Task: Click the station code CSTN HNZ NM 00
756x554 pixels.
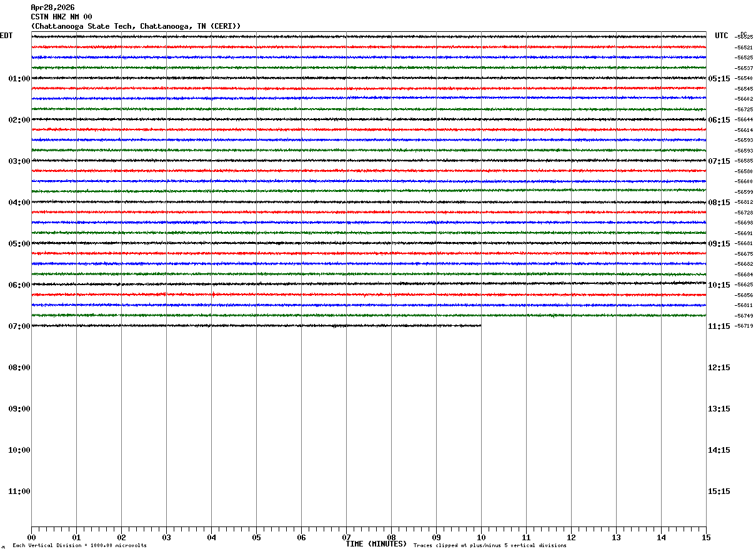Action: (x=61, y=17)
